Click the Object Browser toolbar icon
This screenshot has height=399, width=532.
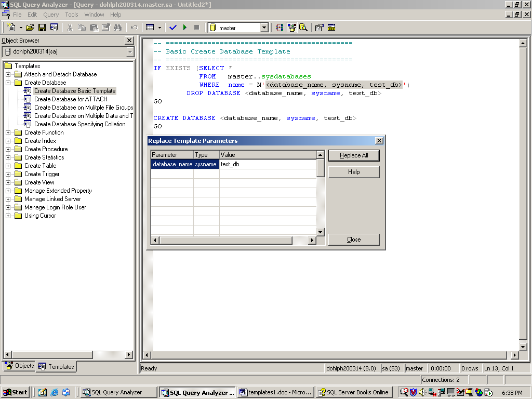[x=291, y=28]
